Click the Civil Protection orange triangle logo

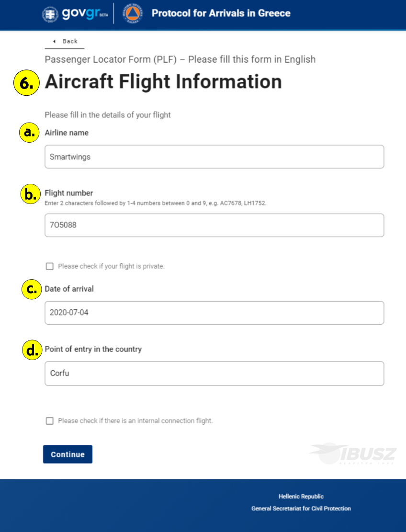pos(133,13)
